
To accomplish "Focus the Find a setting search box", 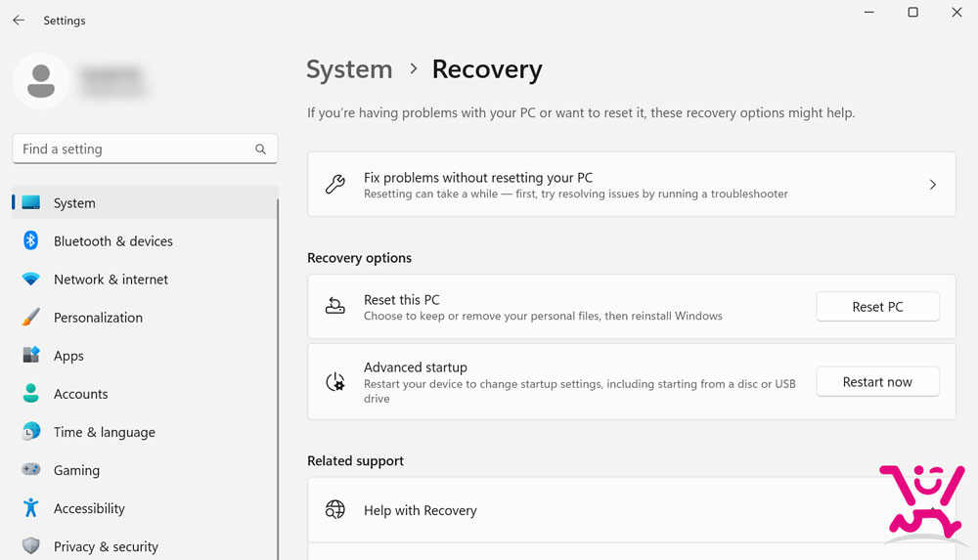I will click(145, 150).
